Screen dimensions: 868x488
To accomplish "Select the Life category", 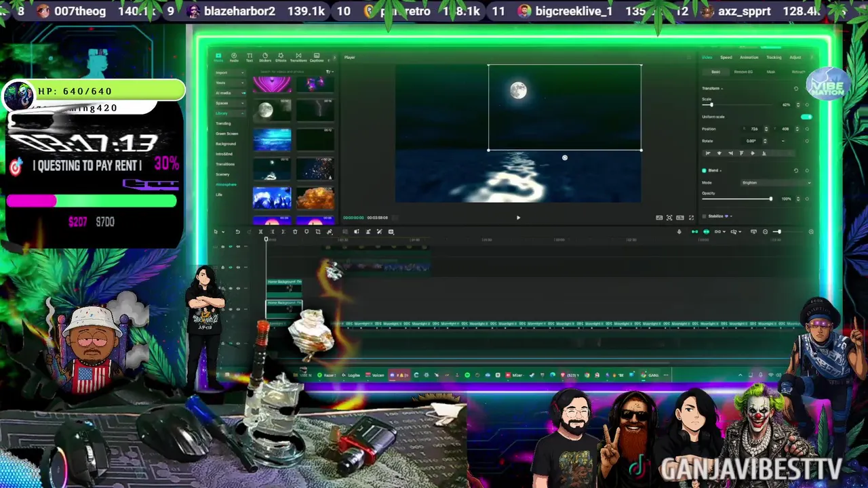I will pyautogui.click(x=219, y=195).
